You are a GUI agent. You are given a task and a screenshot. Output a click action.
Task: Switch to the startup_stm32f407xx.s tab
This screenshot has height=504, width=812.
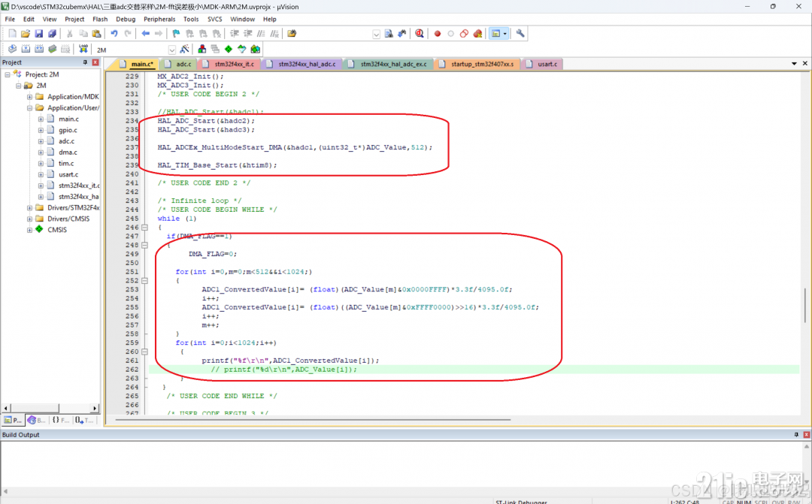(477, 64)
